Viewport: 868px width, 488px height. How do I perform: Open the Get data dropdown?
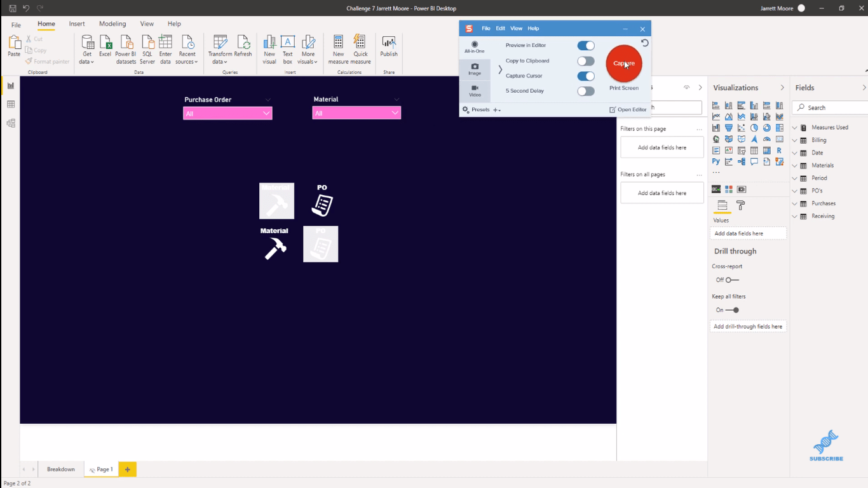87,50
